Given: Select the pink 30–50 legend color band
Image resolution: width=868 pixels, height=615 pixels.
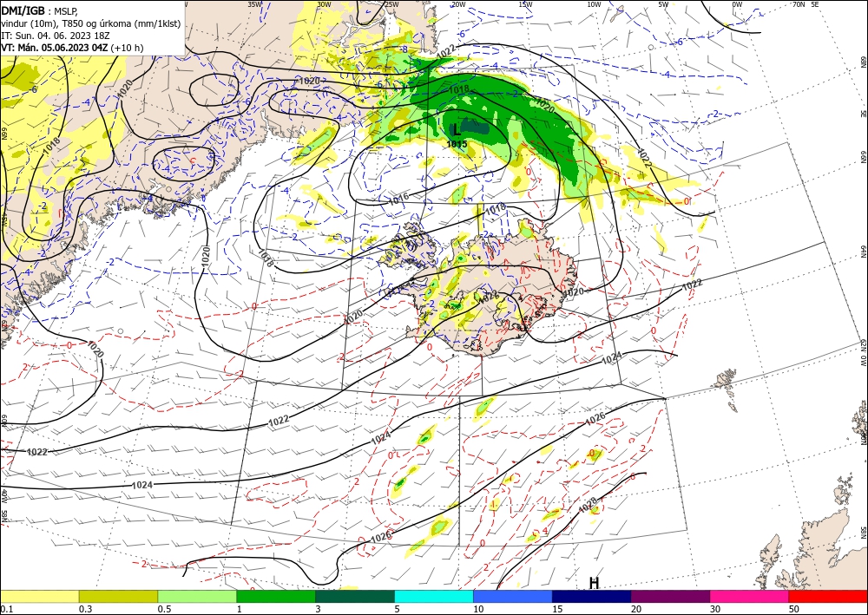Looking at the screenshot, I should pos(750,596).
